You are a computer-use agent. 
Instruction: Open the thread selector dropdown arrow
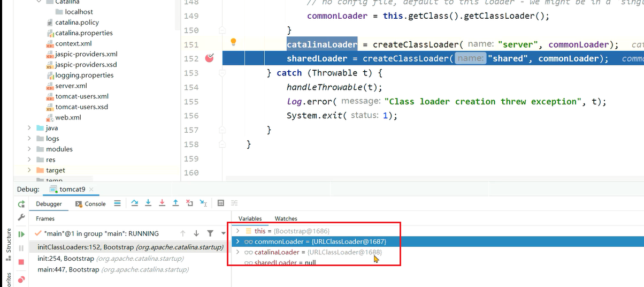pos(223,233)
